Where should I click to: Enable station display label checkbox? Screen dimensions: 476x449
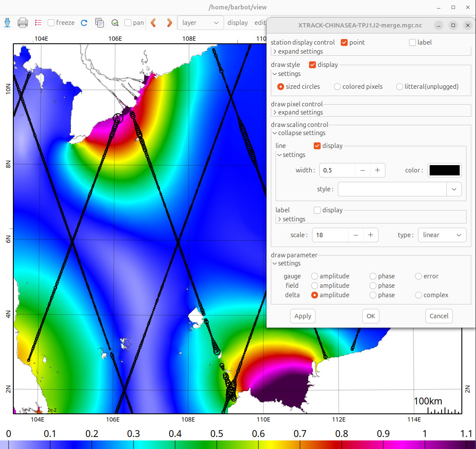[x=412, y=42]
